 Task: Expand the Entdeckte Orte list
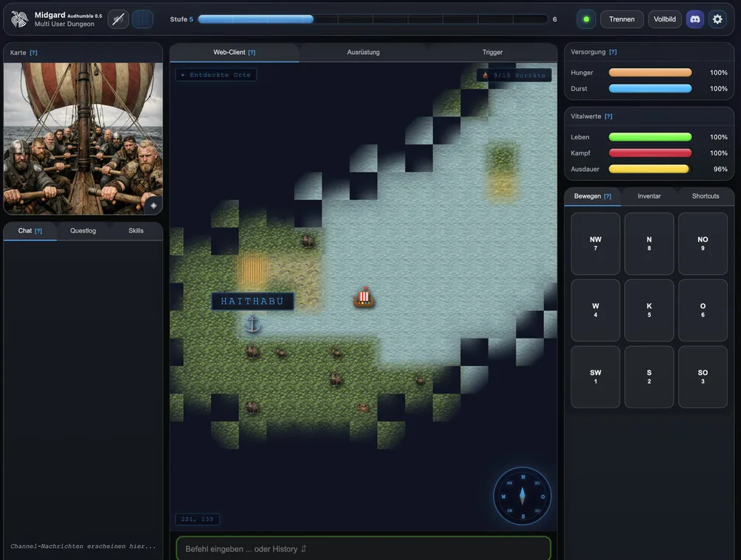point(216,75)
